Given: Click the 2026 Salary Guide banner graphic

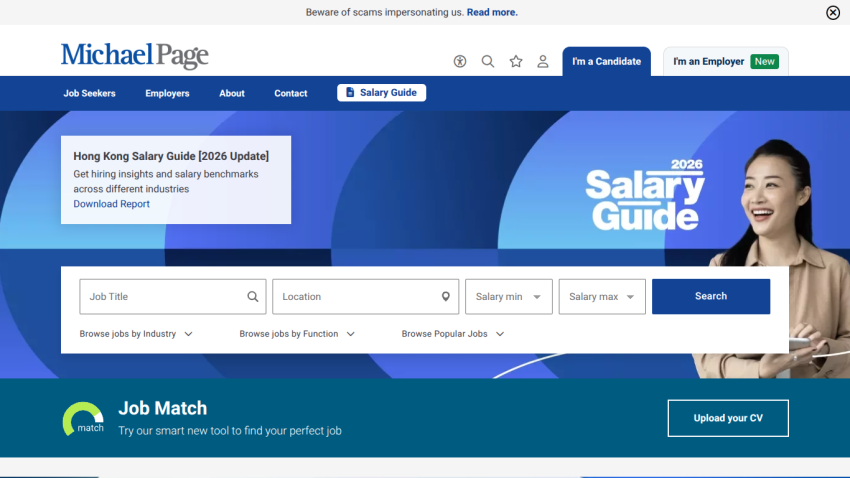Looking at the screenshot, I should [x=645, y=195].
